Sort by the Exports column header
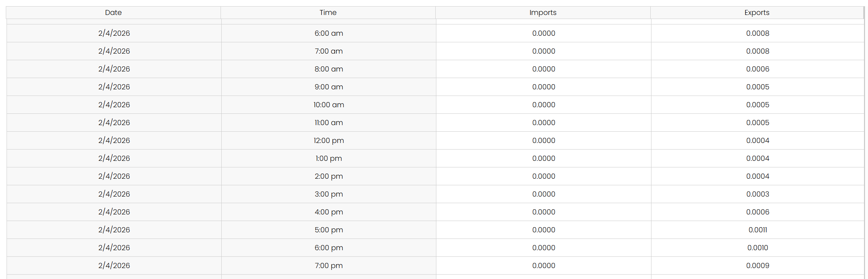868x279 pixels. click(x=757, y=13)
